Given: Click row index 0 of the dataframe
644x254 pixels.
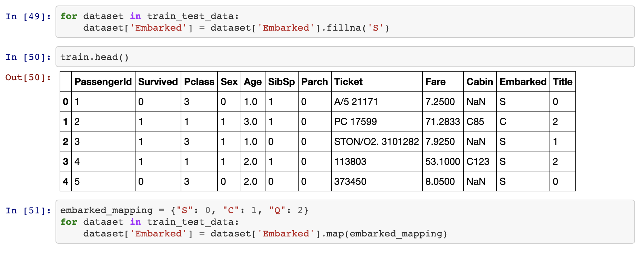Looking at the screenshot, I should (66, 102).
